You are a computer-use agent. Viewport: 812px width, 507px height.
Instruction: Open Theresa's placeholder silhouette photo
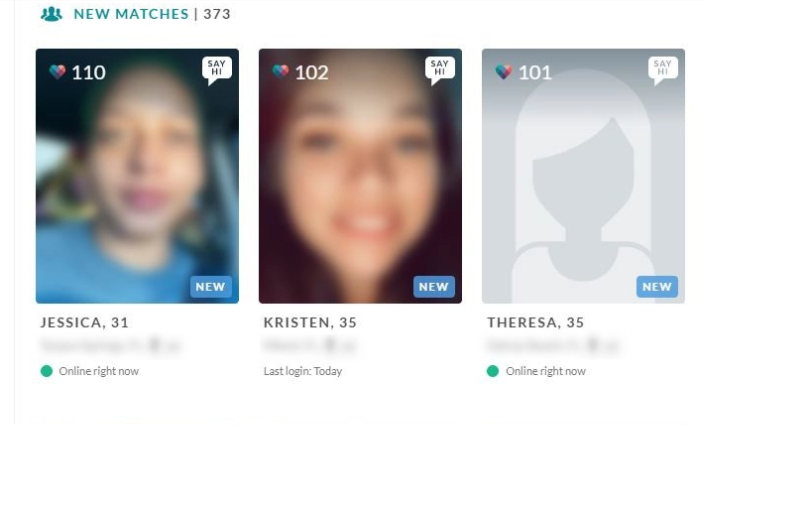(x=584, y=177)
